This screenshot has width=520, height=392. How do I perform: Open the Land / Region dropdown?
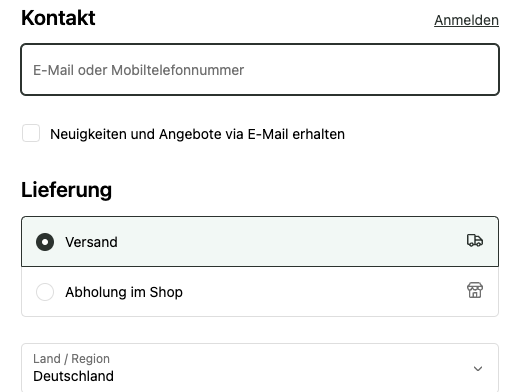click(260, 368)
